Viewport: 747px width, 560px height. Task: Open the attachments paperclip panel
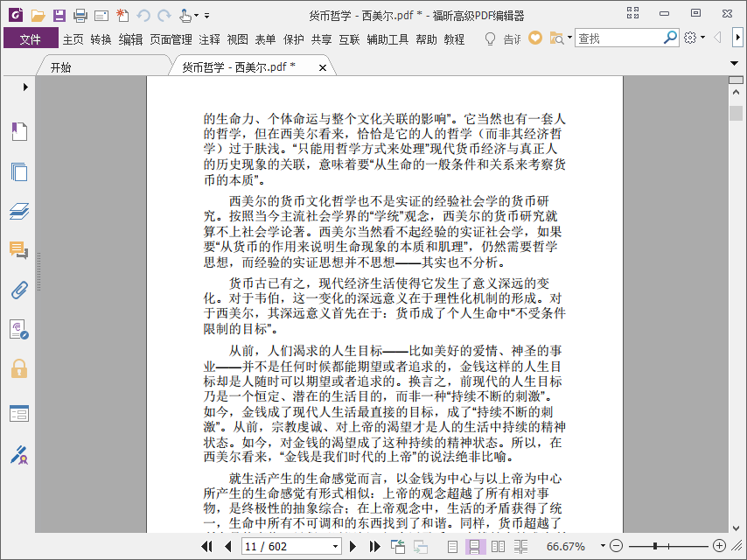pyautogui.click(x=19, y=290)
